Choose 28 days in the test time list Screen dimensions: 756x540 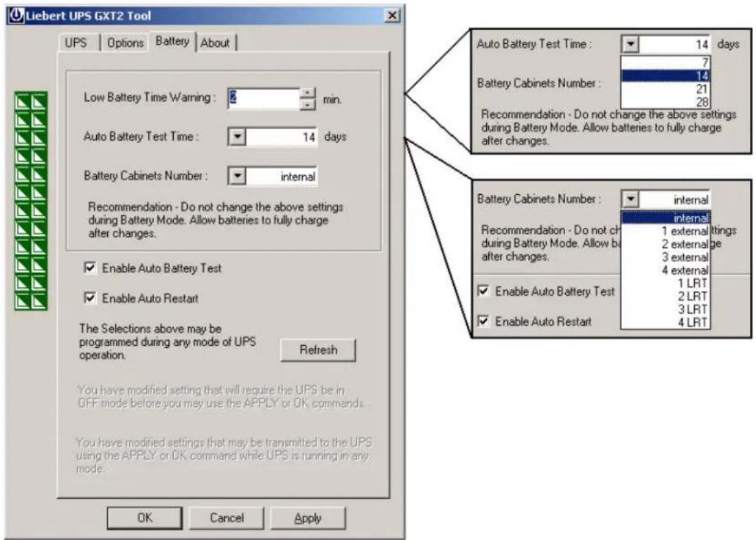(x=665, y=102)
